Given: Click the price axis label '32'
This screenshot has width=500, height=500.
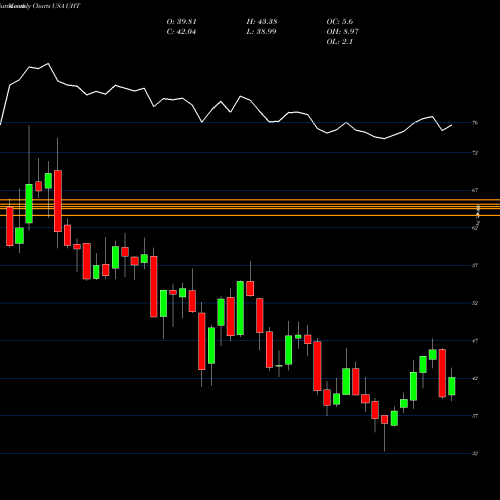Looking at the screenshot, I should [475, 453].
